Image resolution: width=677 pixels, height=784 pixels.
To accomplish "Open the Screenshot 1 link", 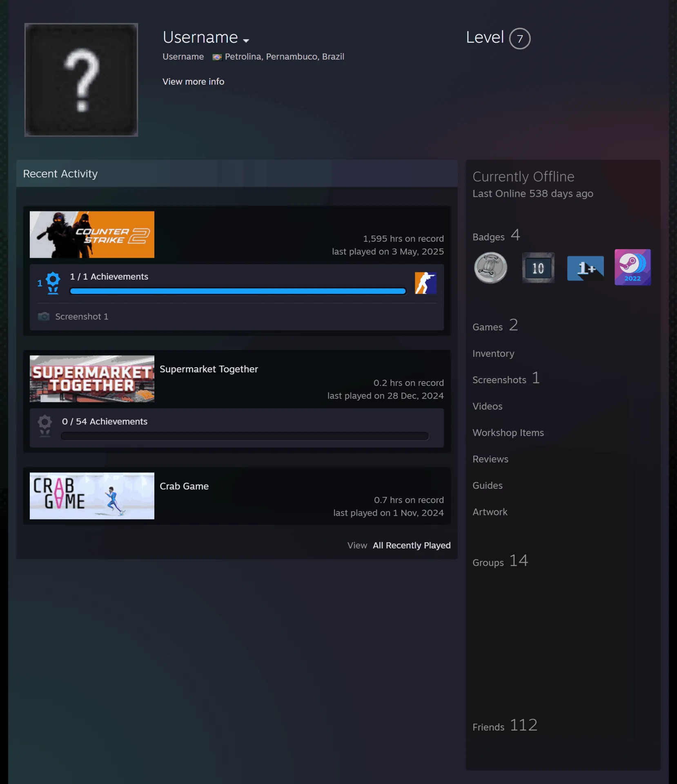I will point(82,316).
